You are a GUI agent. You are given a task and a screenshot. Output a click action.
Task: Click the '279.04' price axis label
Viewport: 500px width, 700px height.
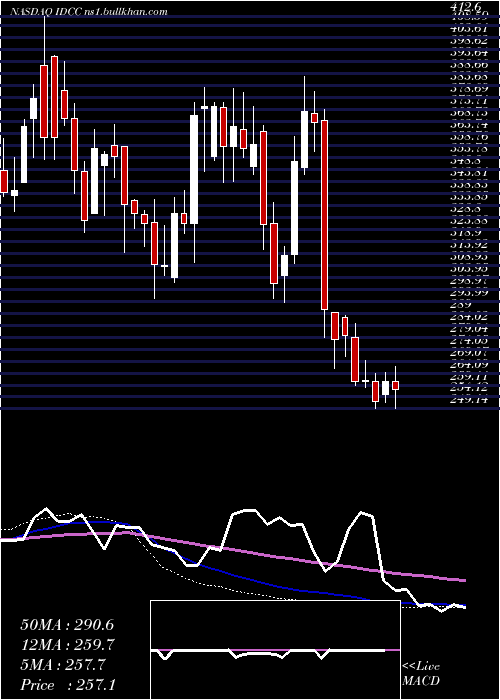[x=469, y=329]
